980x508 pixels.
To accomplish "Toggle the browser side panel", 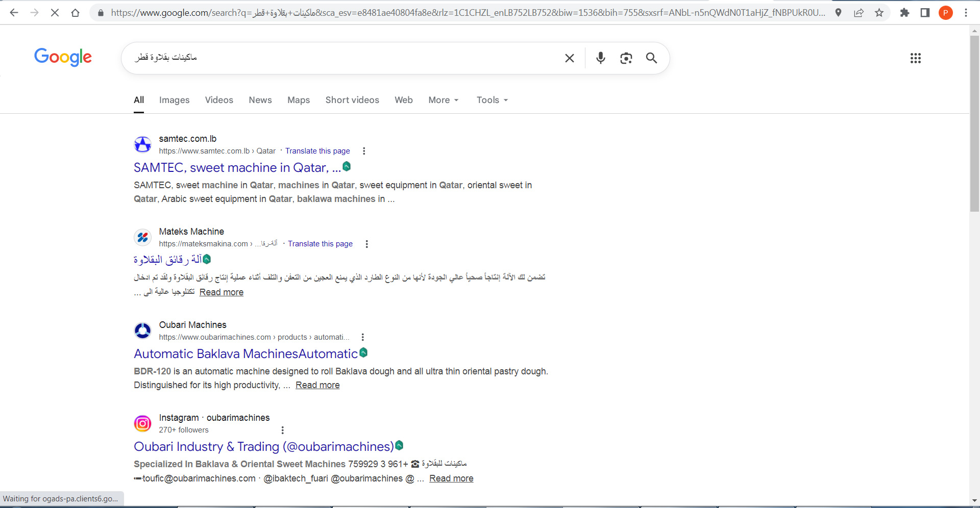I will tap(925, 13).
